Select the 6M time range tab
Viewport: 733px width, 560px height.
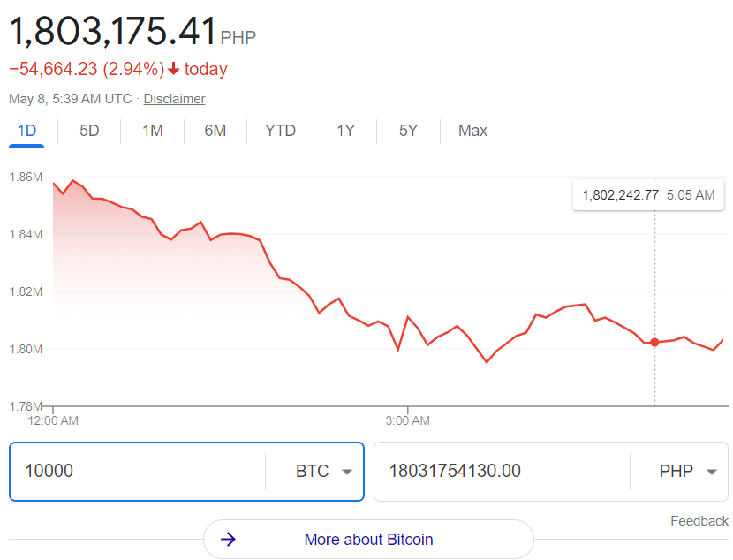(x=215, y=131)
